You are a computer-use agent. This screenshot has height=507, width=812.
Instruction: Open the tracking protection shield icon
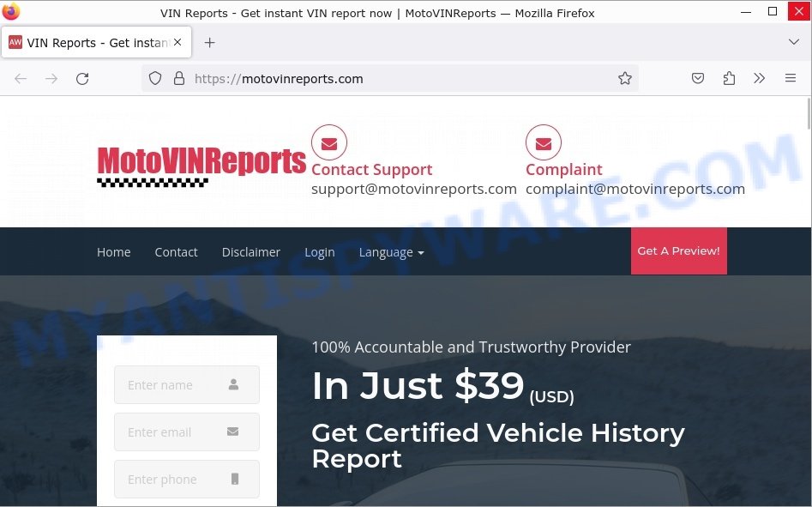[155, 79]
